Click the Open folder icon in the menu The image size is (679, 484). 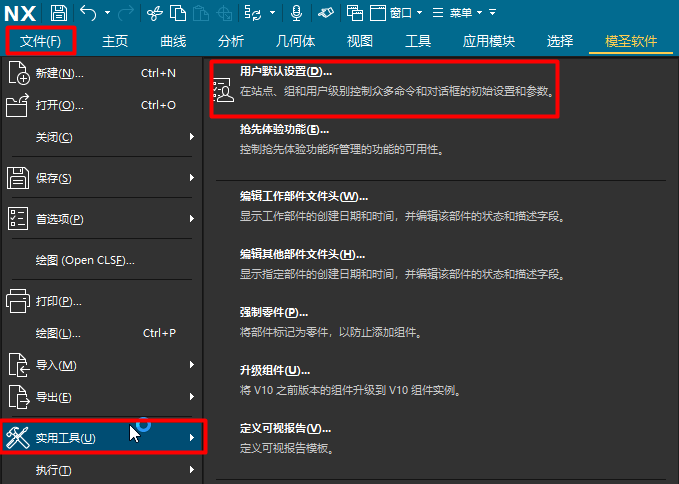click(19, 104)
